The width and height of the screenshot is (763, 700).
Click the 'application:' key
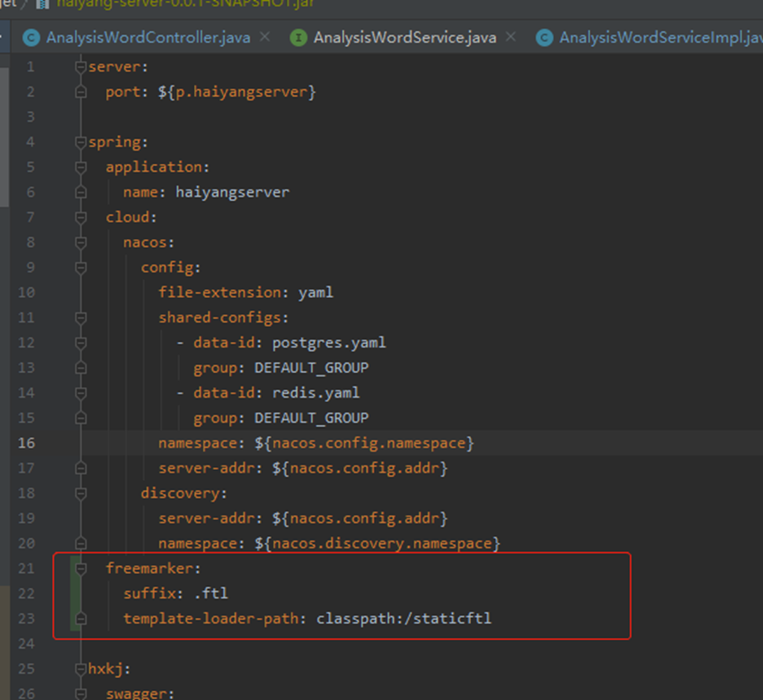158,168
